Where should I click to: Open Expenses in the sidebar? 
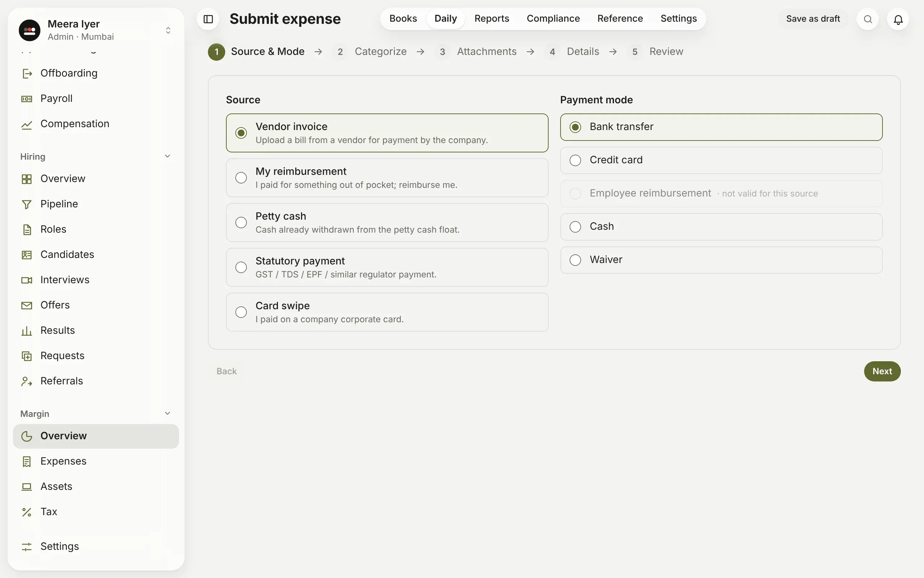(96, 461)
